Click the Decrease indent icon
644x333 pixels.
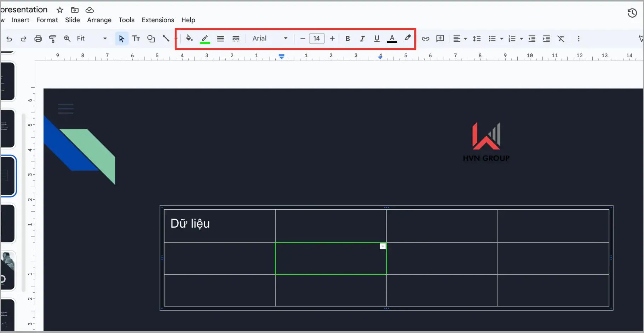(532, 39)
